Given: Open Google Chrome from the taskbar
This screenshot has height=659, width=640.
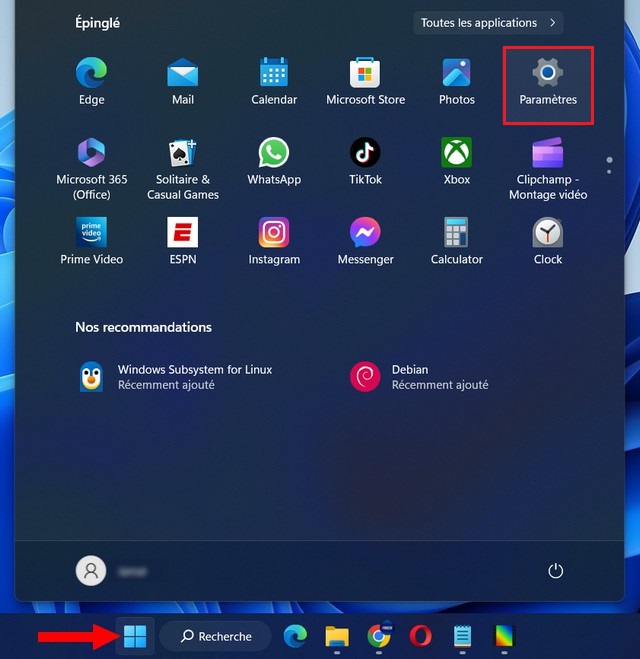Looking at the screenshot, I should click(x=379, y=636).
